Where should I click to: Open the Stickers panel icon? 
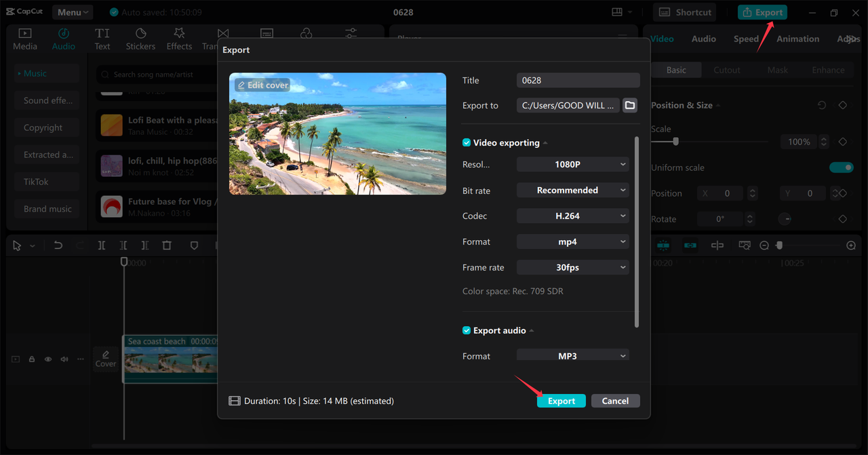coord(140,33)
